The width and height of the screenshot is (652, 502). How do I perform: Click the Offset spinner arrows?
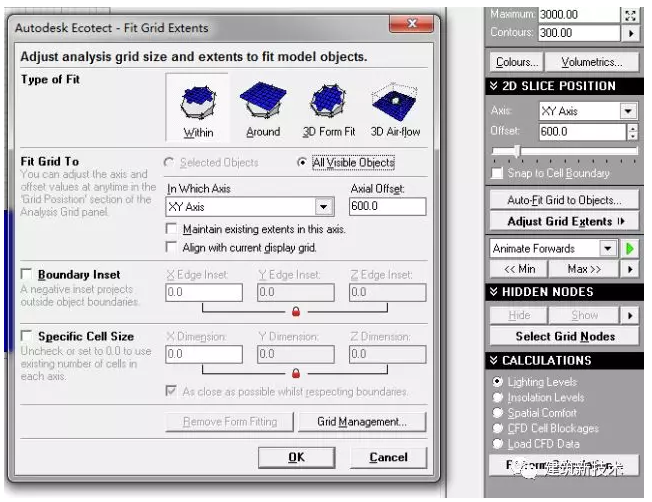click(x=632, y=132)
